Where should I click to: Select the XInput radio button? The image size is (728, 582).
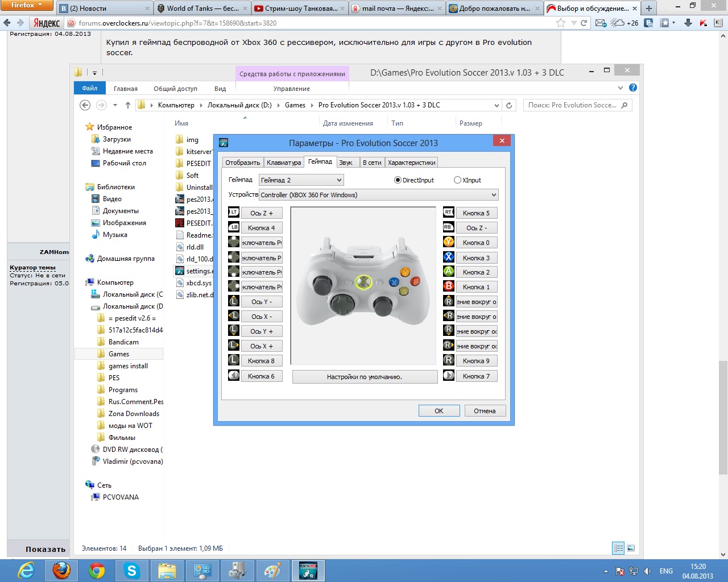click(457, 180)
